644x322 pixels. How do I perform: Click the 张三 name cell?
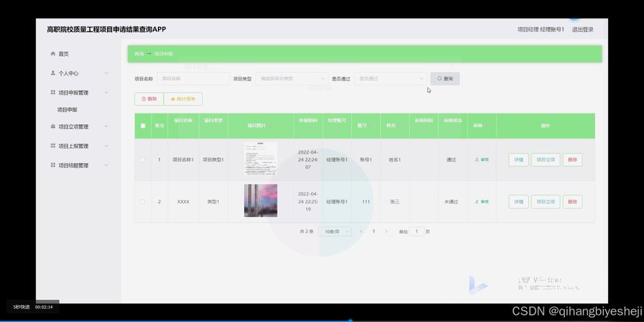395,202
